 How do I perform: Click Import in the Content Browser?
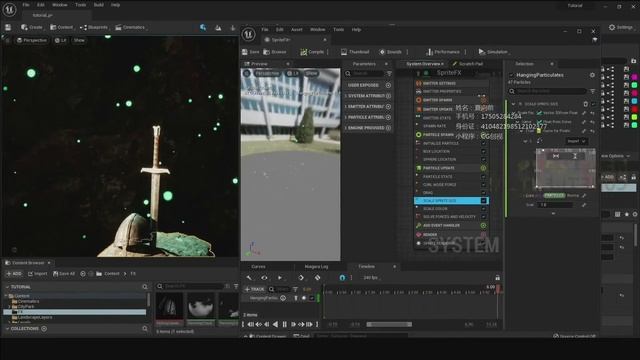(38, 274)
